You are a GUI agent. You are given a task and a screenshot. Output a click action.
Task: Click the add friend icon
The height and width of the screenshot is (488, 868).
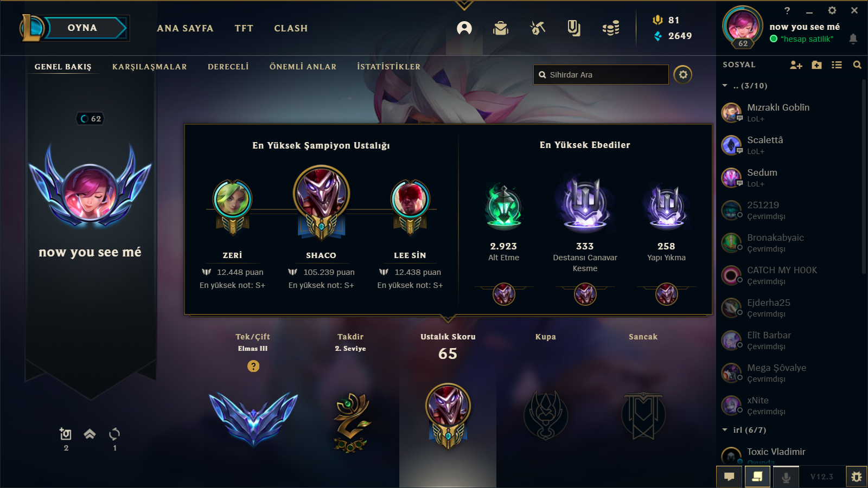[x=796, y=65]
